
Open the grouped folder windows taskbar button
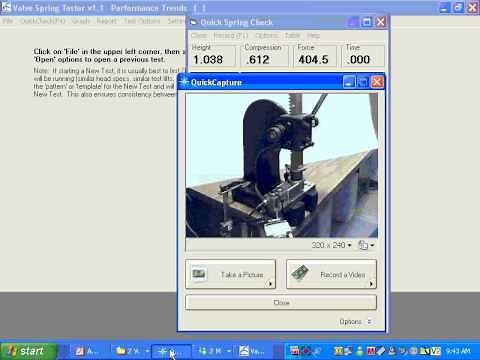point(131,351)
